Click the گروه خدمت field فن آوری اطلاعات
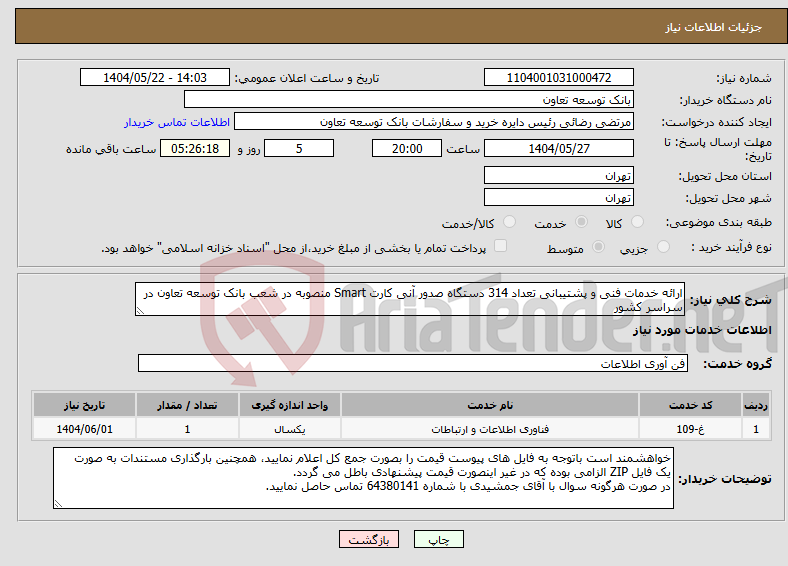The width and height of the screenshot is (788, 566). point(413,363)
